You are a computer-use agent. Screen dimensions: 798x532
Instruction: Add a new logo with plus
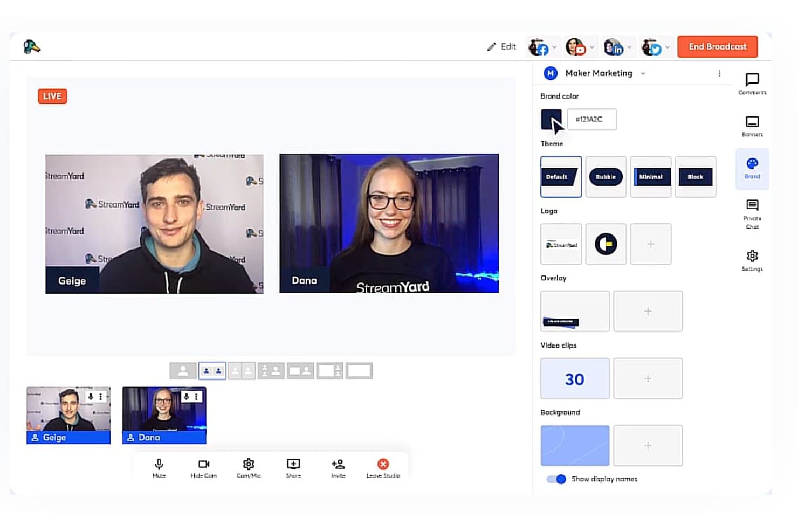pos(651,244)
